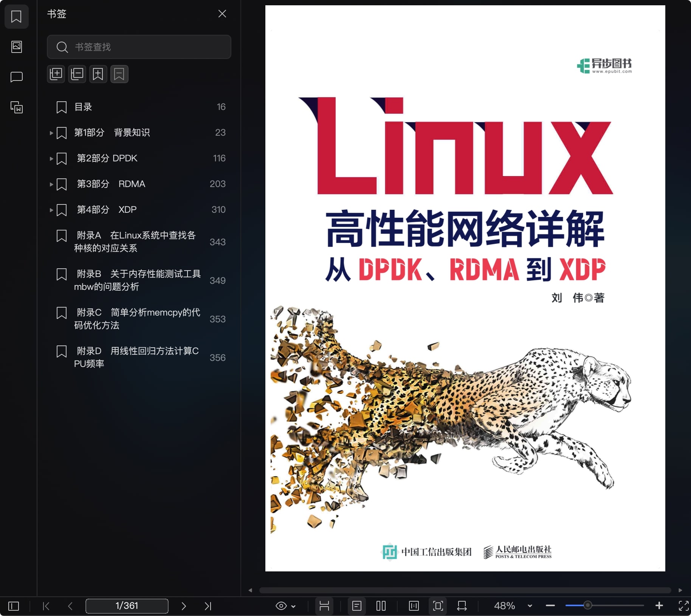The height and width of the screenshot is (616, 691).
Task: Open the eye reading mode dropdown
Action: click(x=285, y=606)
